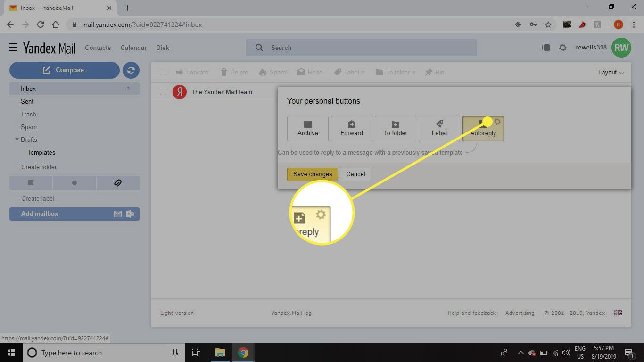This screenshot has width=644, height=362.
Task: Open the green RW account avatar
Action: [x=621, y=48]
